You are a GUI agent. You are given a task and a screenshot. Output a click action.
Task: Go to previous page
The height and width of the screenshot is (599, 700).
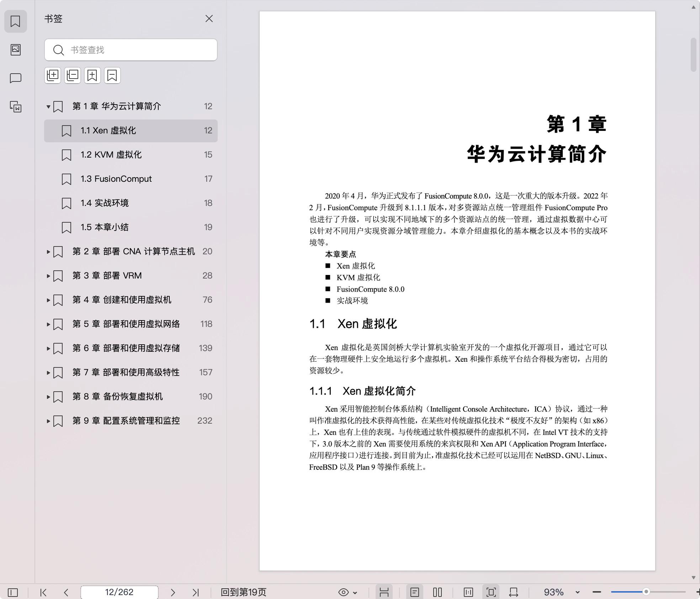click(x=66, y=592)
